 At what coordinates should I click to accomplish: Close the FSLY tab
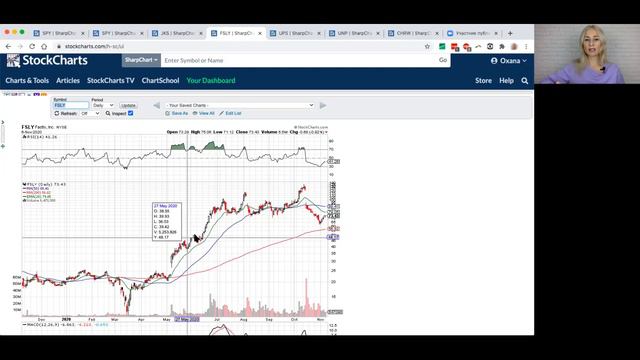pyautogui.click(x=260, y=33)
